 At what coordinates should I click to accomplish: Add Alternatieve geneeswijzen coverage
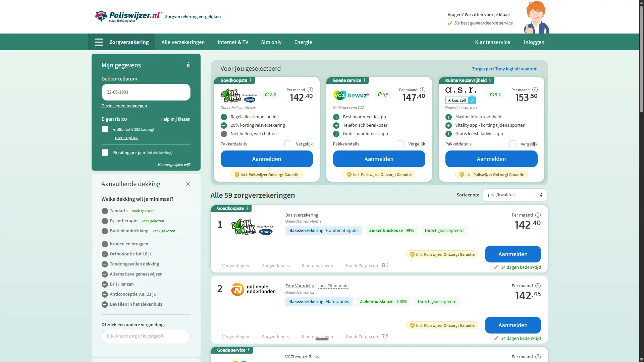click(105, 274)
